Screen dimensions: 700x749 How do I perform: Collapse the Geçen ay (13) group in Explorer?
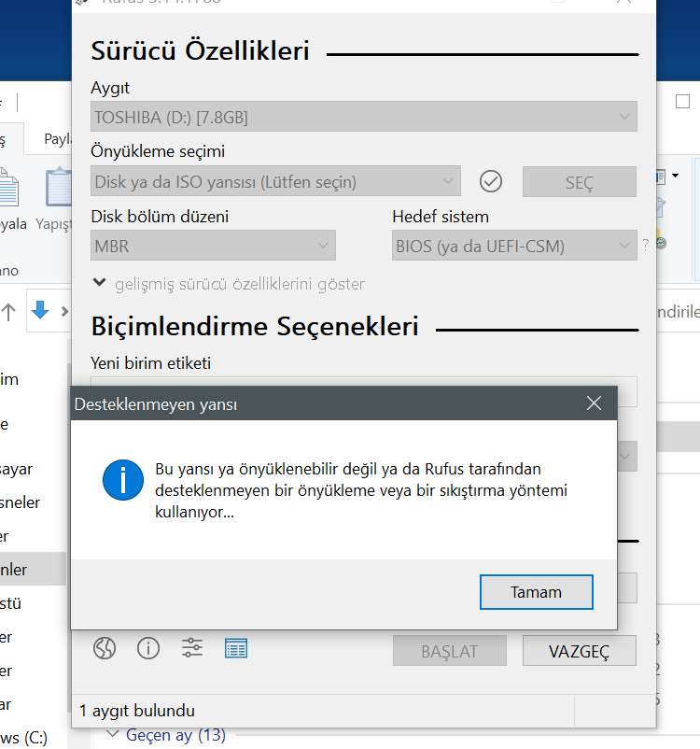(x=113, y=733)
